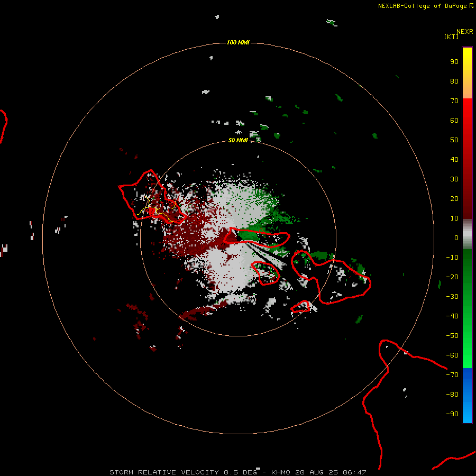This screenshot has width=476, height=476.
Task: Click the green inbound segment of color bar
Action: point(467,308)
